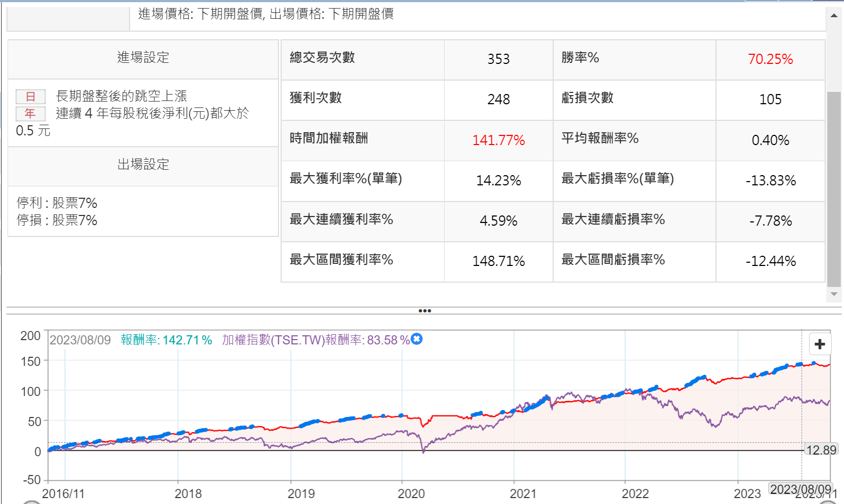The height and width of the screenshot is (504, 844).
Task: Click the 141.77% time-weighted return value
Action: [x=498, y=140]
